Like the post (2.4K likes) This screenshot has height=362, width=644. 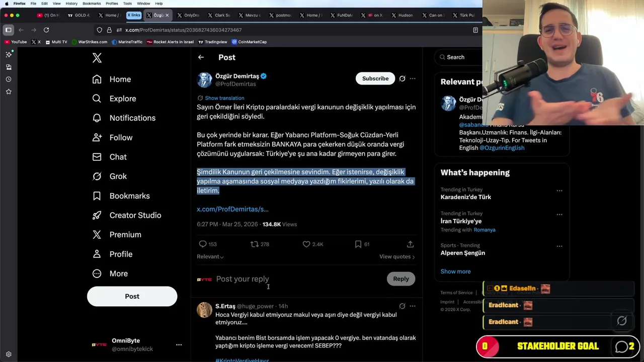pos(306,244)
